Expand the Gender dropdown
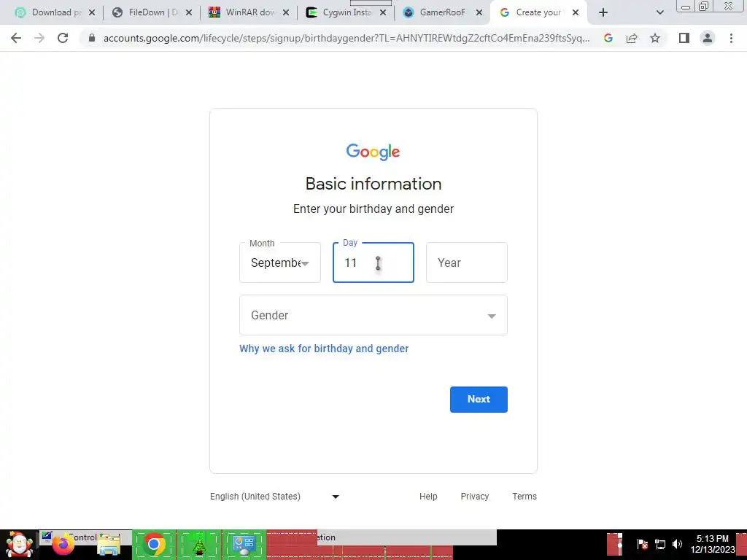Image resolution: width=747 pixels, height=560 pixels. coord(373,315)
